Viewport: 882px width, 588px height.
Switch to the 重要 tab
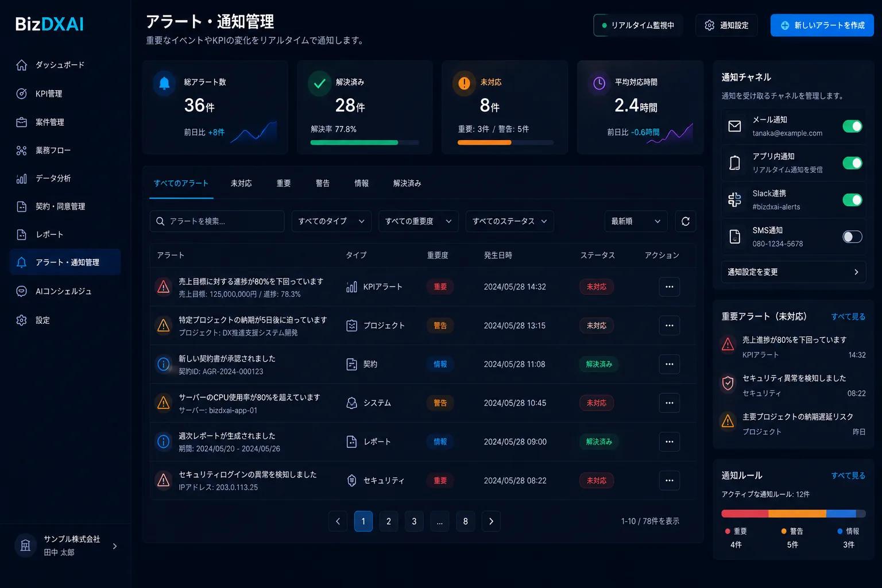click(x=284, y=183)
